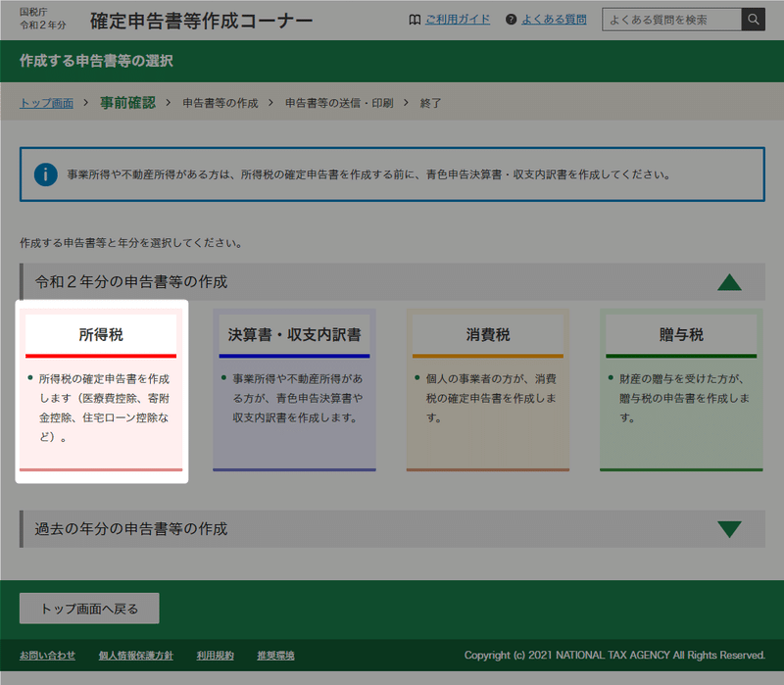
Task: Select the 消費税 card
Action: click(488, 390)
